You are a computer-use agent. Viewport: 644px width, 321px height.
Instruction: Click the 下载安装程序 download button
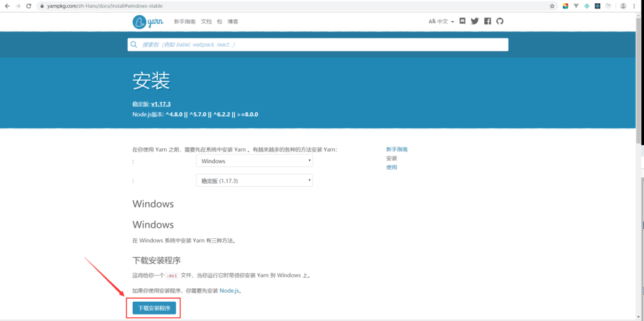[x=154, y=308]
